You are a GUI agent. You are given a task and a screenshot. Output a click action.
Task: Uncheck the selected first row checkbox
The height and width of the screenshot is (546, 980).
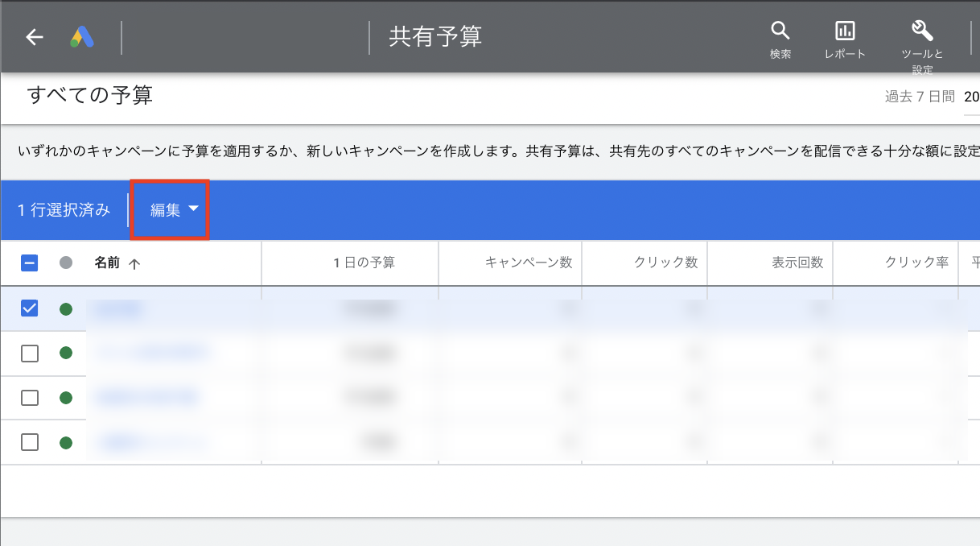click(30, 308)
